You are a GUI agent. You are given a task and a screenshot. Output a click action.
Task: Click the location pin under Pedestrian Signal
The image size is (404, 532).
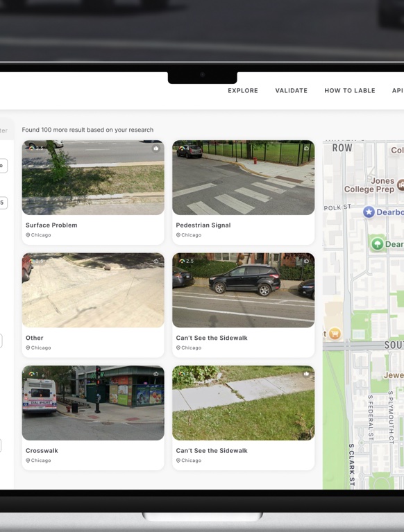point(178,234)
